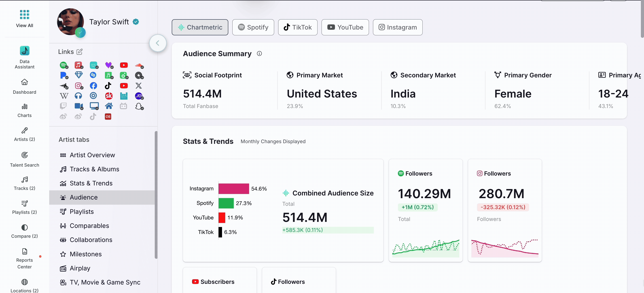The height and width of the screenshot is (293, 644).
Task: Open the Facebook link icon
Action: [93, 86]
